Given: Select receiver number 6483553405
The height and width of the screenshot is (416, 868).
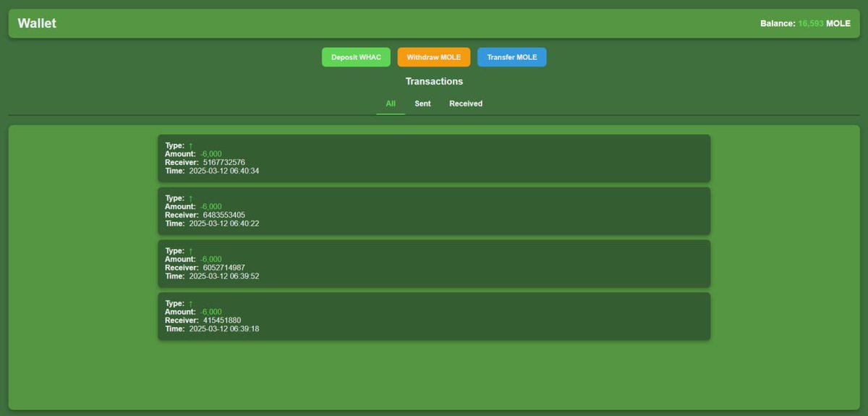Looking at the screenshot, I should [x=224, y=216].
